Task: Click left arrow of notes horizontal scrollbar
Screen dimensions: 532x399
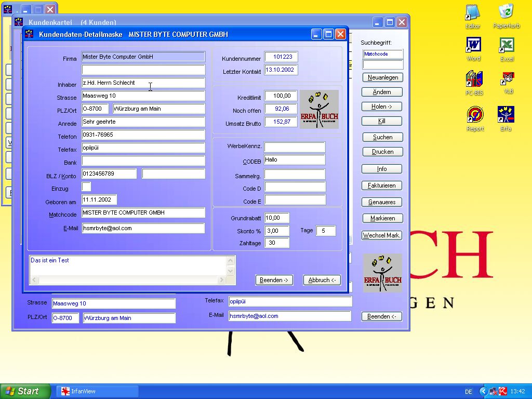Action: (x=34, y=280)
